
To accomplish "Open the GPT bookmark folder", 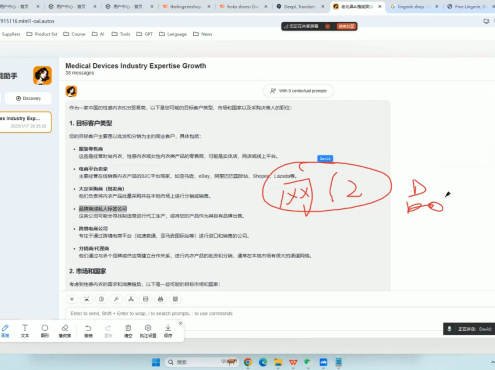I will pos(144,34).
